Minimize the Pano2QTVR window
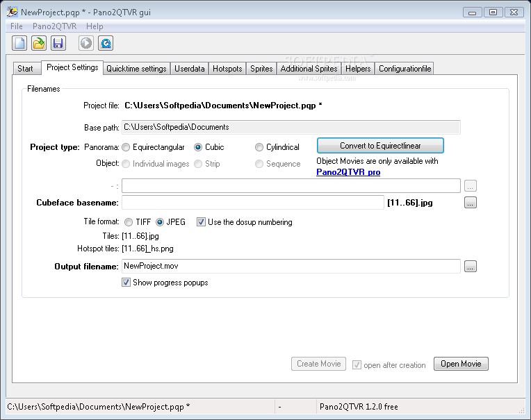Screen dimensions: 531x420 [x=473, y=12]
